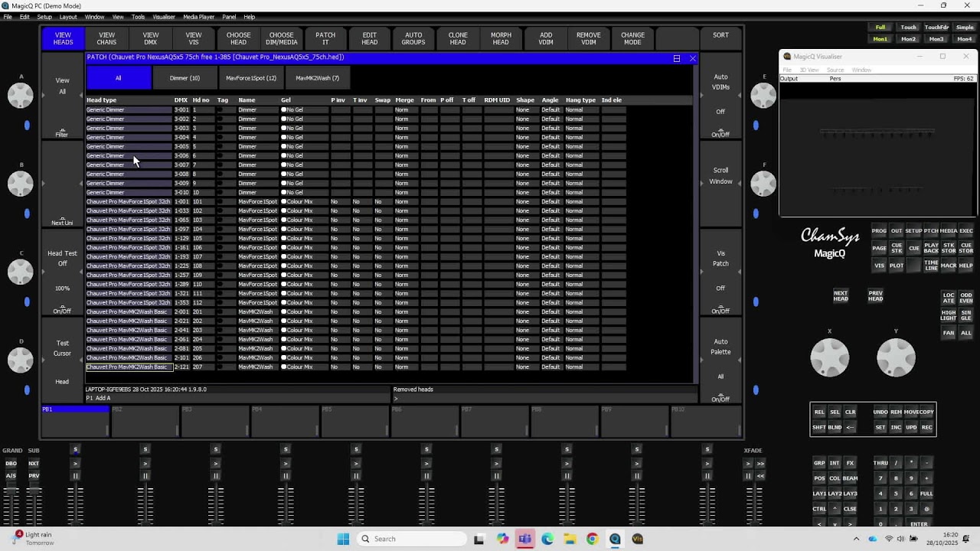The height and width of the screenshot is (551, 980).
Task: Click the PLAY BACK key
Action: tap(931, 248)
